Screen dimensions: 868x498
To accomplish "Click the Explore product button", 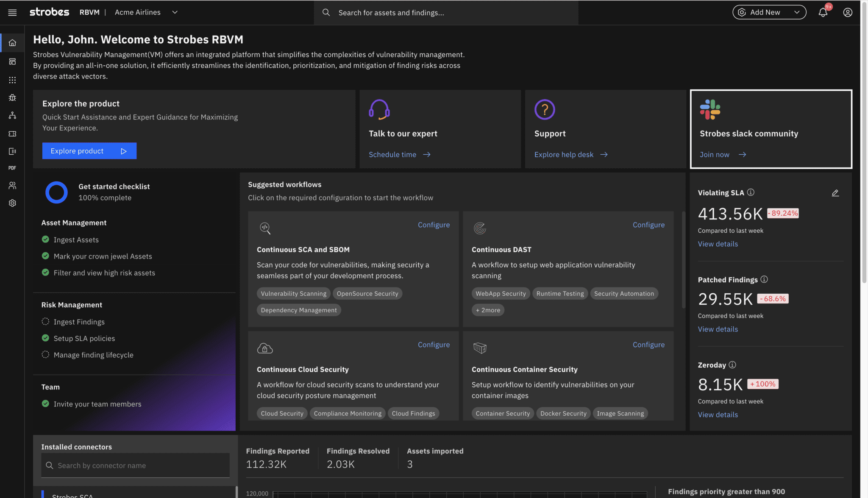I will coord(89,151).
